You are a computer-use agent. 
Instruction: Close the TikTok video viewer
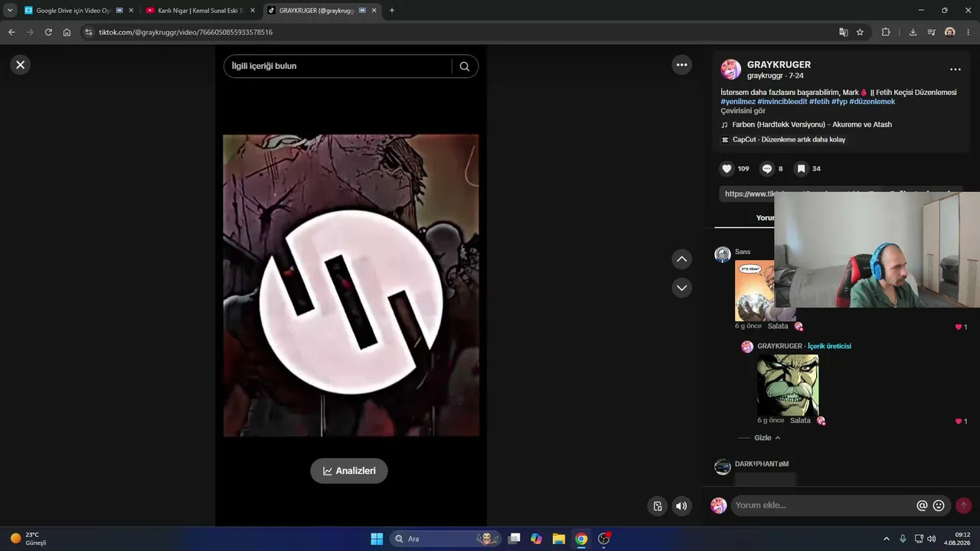tap(21, 65)
